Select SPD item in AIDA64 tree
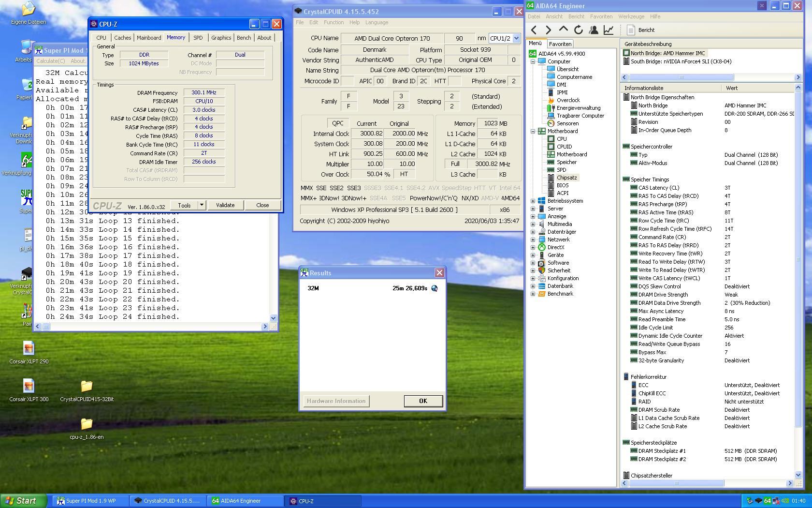The image size is (812, 508). point(561,170)
